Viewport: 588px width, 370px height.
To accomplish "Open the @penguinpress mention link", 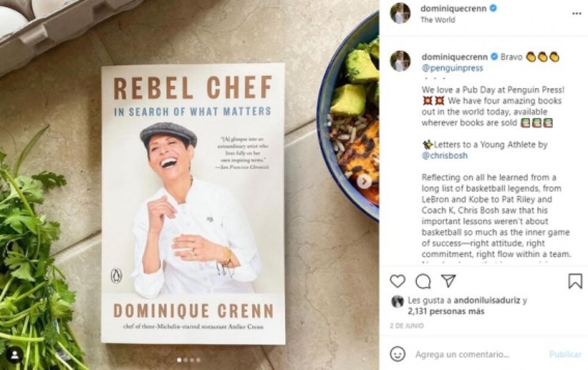I will [x=452, y=68].
